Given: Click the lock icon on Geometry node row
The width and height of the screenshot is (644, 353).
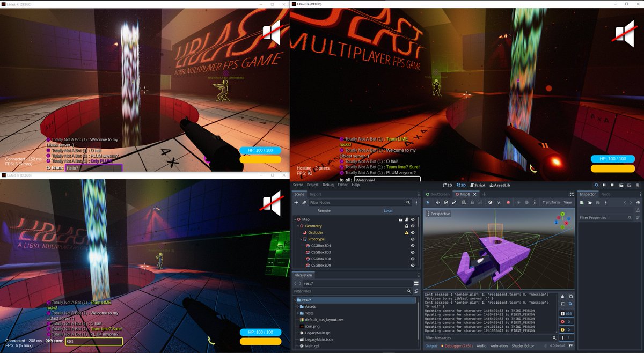Looking at the screenshot, I should tap(407, 226).
